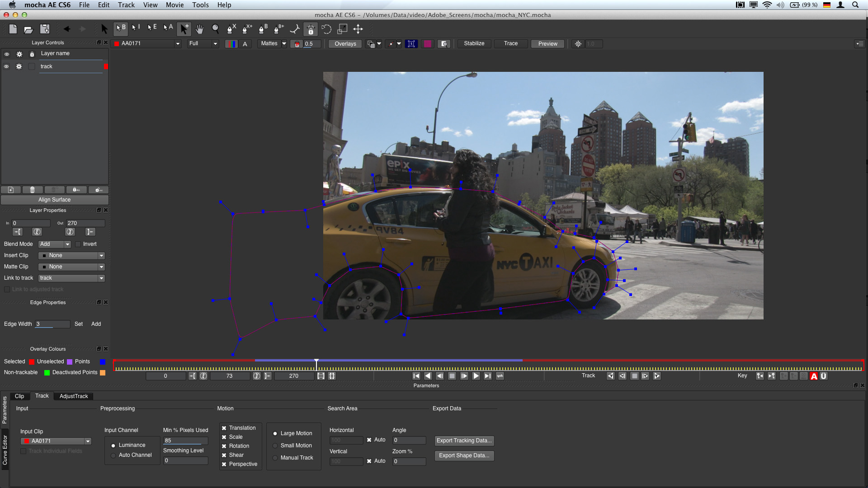This screenshot has height=488, width=868.
Task: Click the red Selected colour swatch
Action: 32,362
